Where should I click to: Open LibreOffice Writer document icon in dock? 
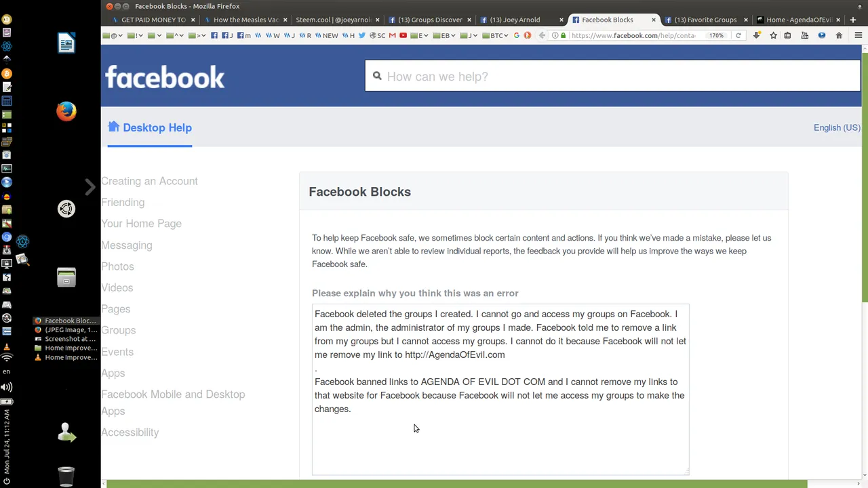point(66,43)
